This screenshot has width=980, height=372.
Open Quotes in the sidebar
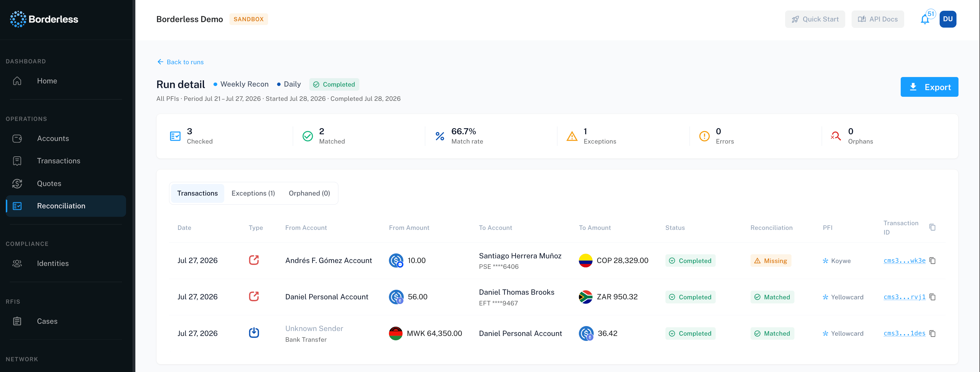click(66, 183)
